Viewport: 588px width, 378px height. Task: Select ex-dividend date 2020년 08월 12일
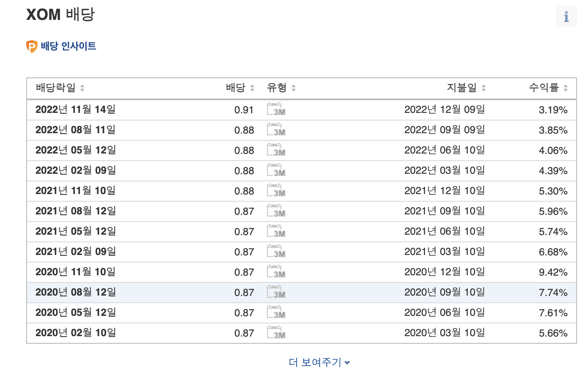[76, 292]
